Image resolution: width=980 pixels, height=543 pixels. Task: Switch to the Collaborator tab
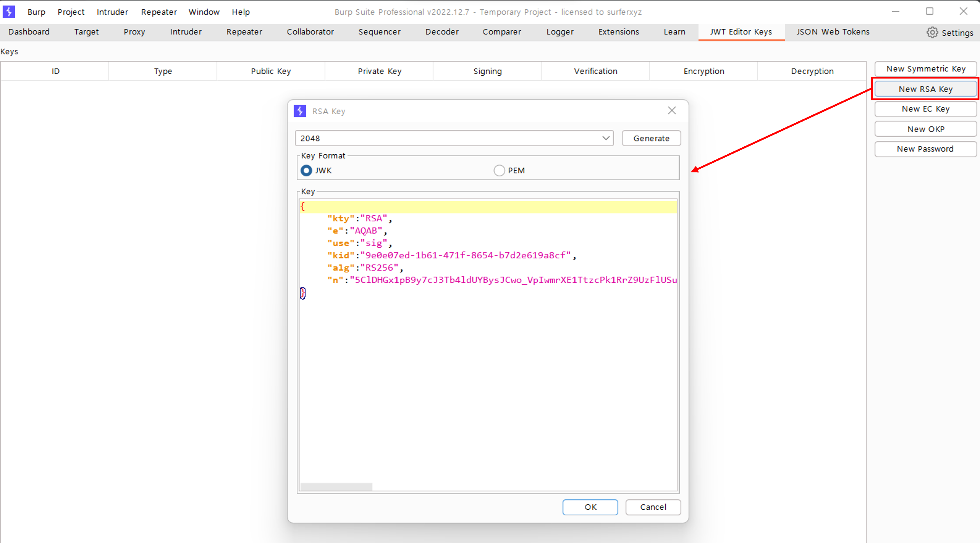(310, 32)
